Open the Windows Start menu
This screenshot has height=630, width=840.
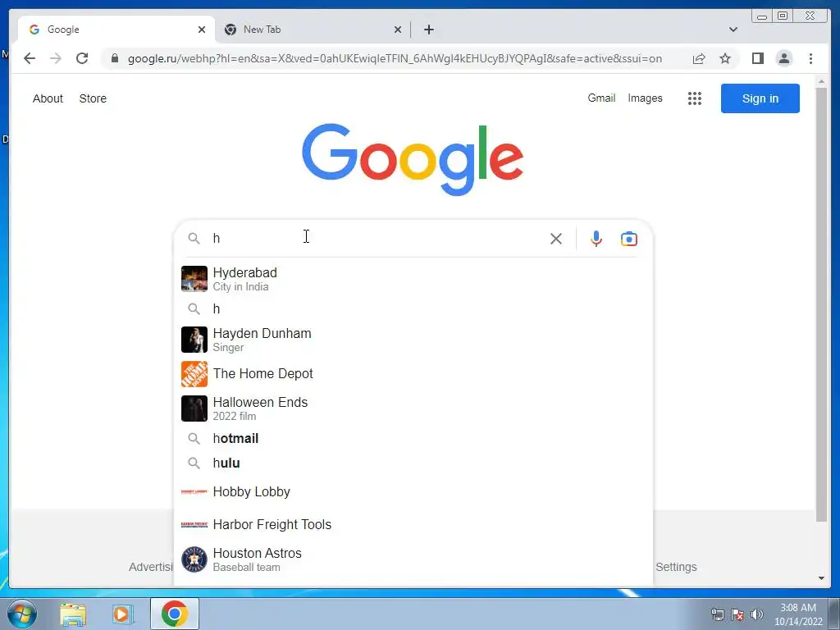coord(21,614)
